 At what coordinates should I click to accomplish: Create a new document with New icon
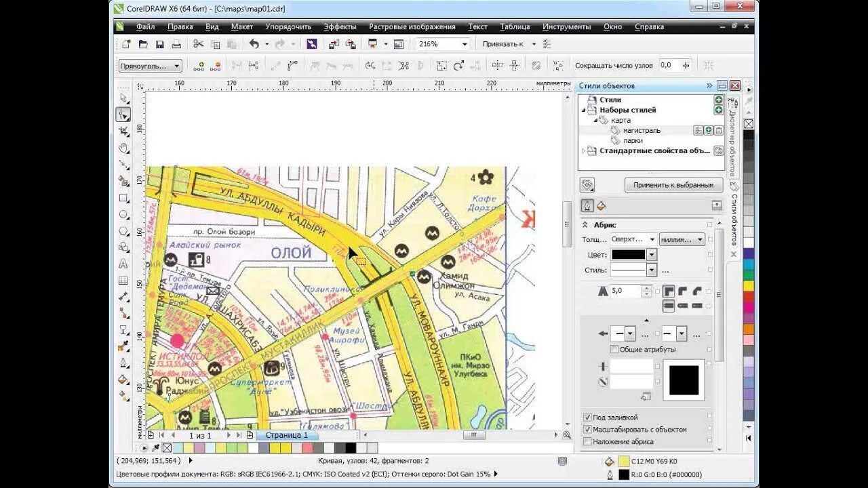click(x=126, y=44)
